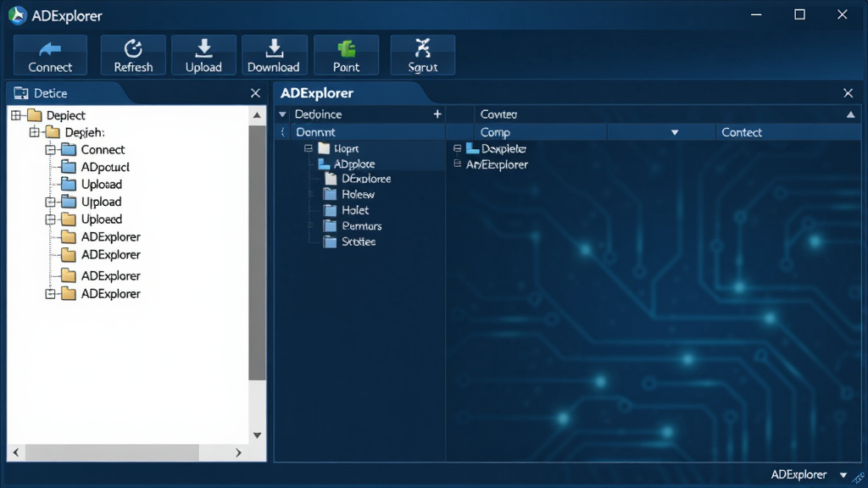Image resolution: width=868 pixels, height=488 pixels.
Task: Select the Sıotiee tree item
Action: click(359, 241)
